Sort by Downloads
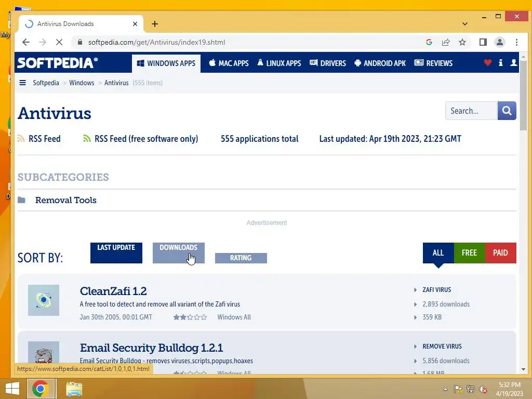The width and height of the screenshot is (532, 399). [179, 253]
